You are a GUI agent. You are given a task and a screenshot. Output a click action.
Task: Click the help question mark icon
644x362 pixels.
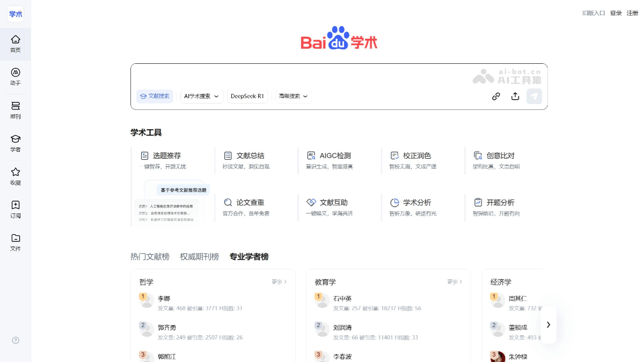pyautogui.click(x=16, y=340)
